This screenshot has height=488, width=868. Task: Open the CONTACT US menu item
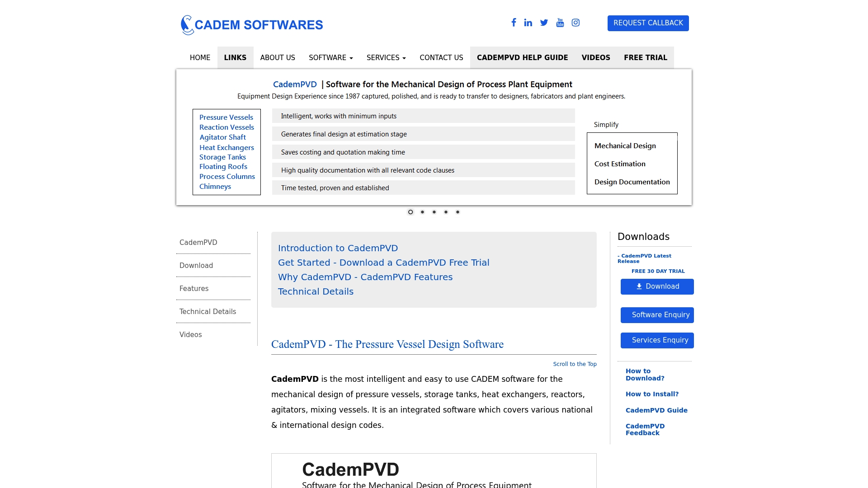441,58
